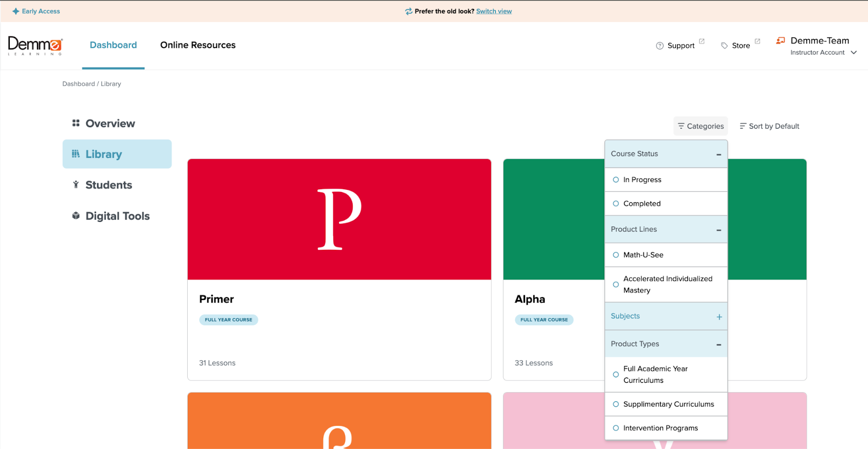The width and height of the screenshot is (868, 449).
Task: Select the Completed course status option
Action: [666, 203]
